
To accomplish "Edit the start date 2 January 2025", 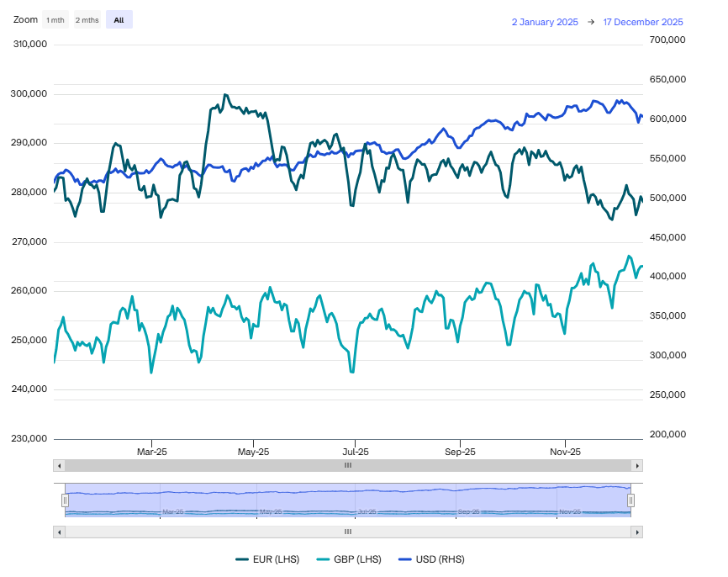I will [545, 23].
